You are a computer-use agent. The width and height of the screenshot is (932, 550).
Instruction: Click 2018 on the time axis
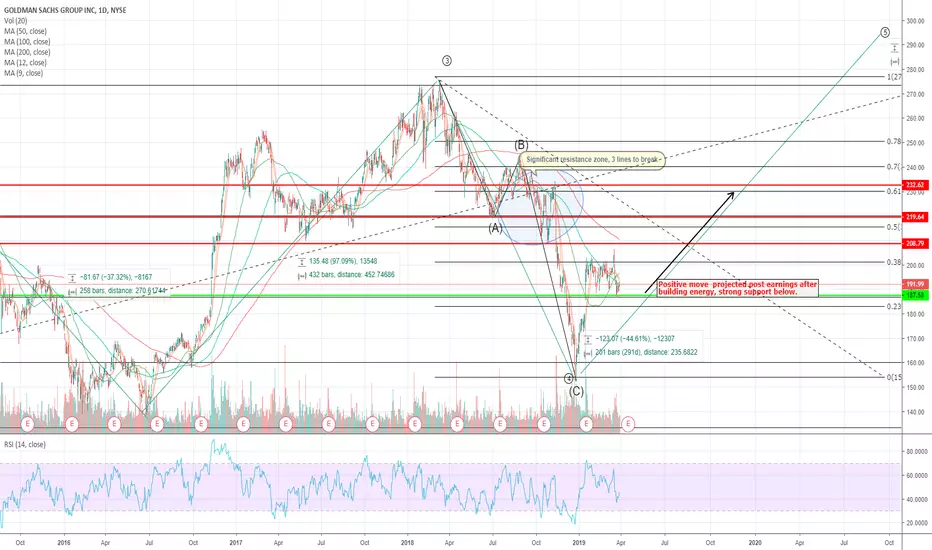tap(407, 543)
